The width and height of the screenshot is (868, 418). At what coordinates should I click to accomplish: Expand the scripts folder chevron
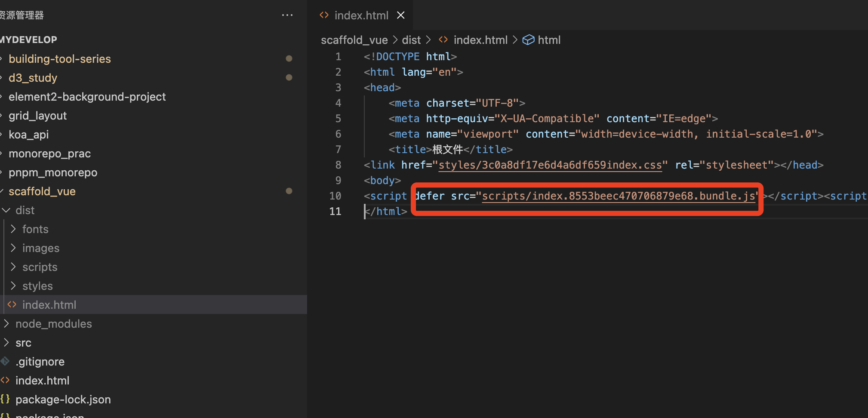coord(13,267)
